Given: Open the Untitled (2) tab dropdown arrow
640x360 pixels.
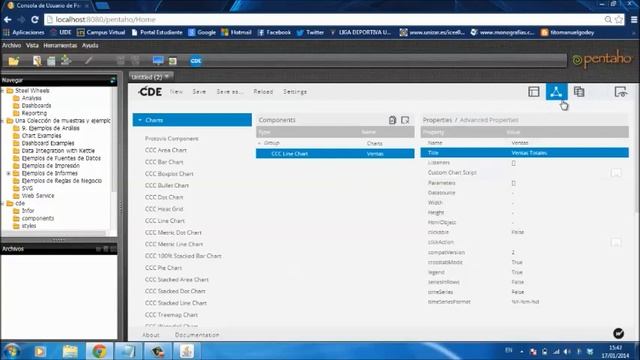Looking at the screenshot, I should 167,77.
